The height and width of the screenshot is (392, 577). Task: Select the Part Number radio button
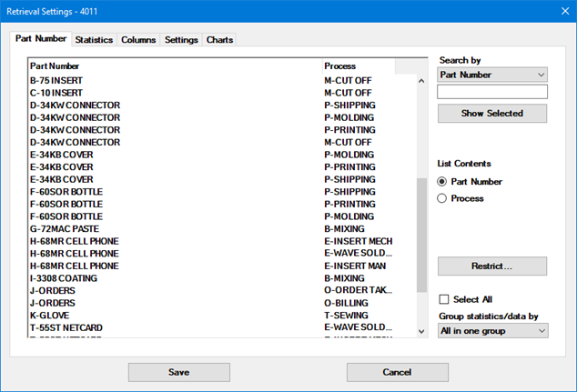tap(443, 182)
